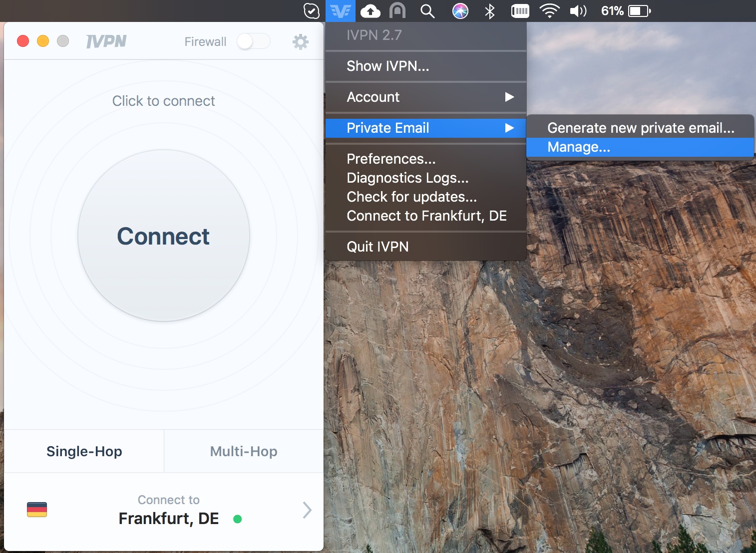Open Diagnostics Logs... menu item
The image size is (756, 553).
pos(425,178)
